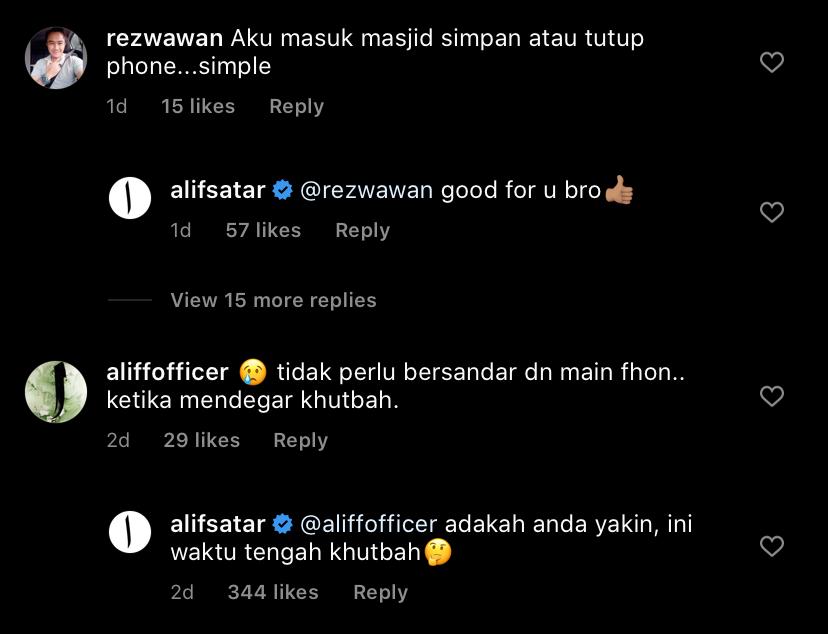
Task: Reply to alifsatar's 344-likes comment
Action: (x=380, y=592)
